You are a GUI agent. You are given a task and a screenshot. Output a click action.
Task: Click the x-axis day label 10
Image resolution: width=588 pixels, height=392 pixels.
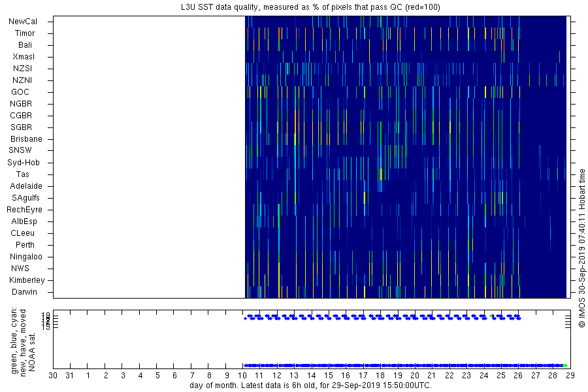242,376
